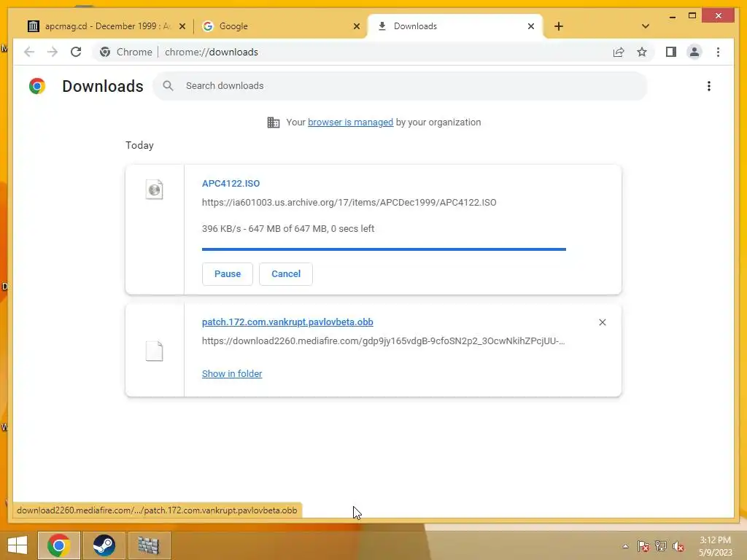Close the apcmag.cd tab
The width and height of the screenshot is (747, 560).
pyautogui.click(x=182, y=26)
